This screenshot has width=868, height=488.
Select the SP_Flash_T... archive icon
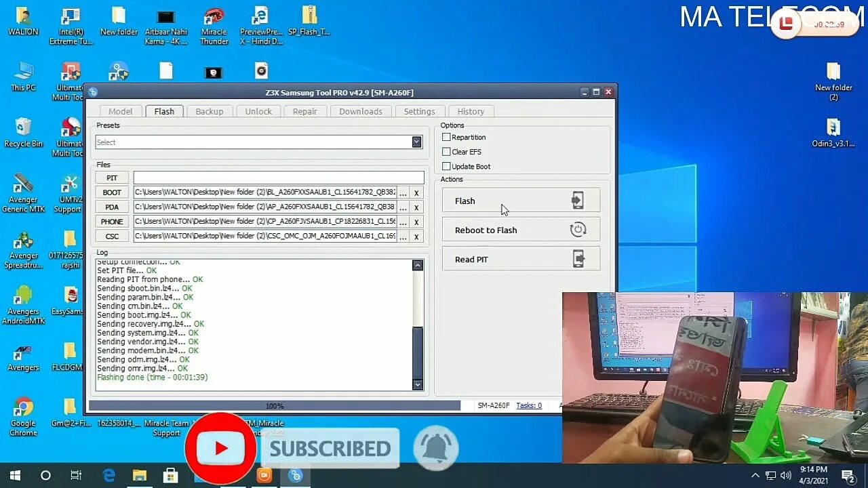pyautogui.click(x=309, y=22)
